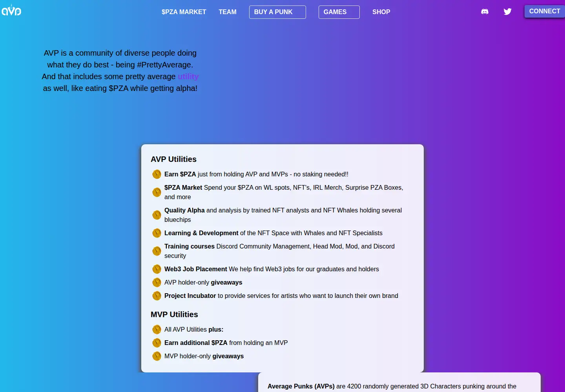
Task: Go to the TEAM nav item
Action: [x=228, y=12]
